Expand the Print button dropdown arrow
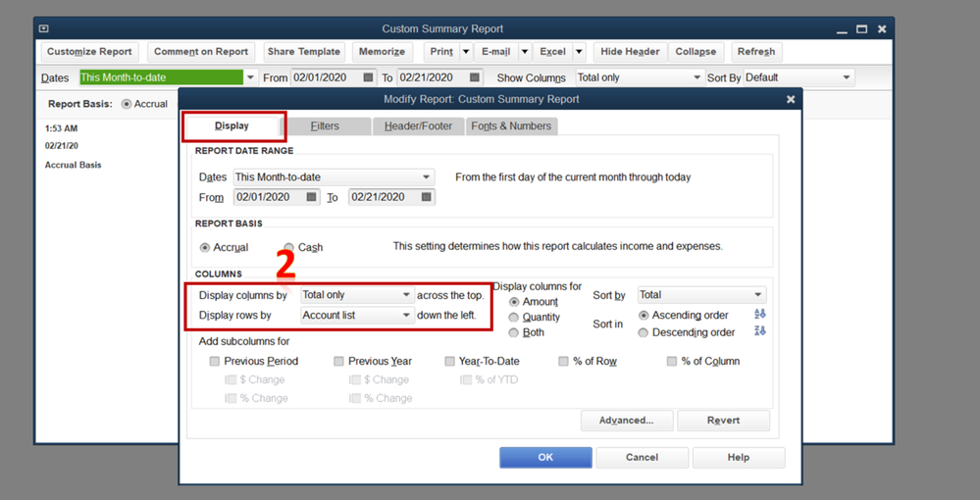Screen dimensions: 980x500 click(x=466, y=52)
